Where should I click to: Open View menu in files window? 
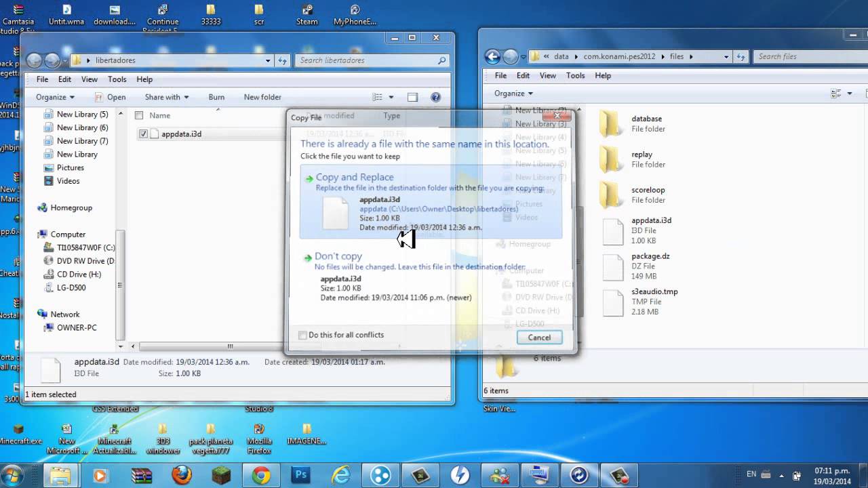tap(548, 75)
